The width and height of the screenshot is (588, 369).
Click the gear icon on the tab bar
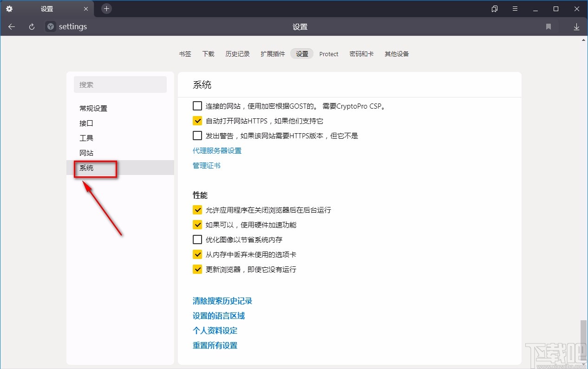click(9, 8)
